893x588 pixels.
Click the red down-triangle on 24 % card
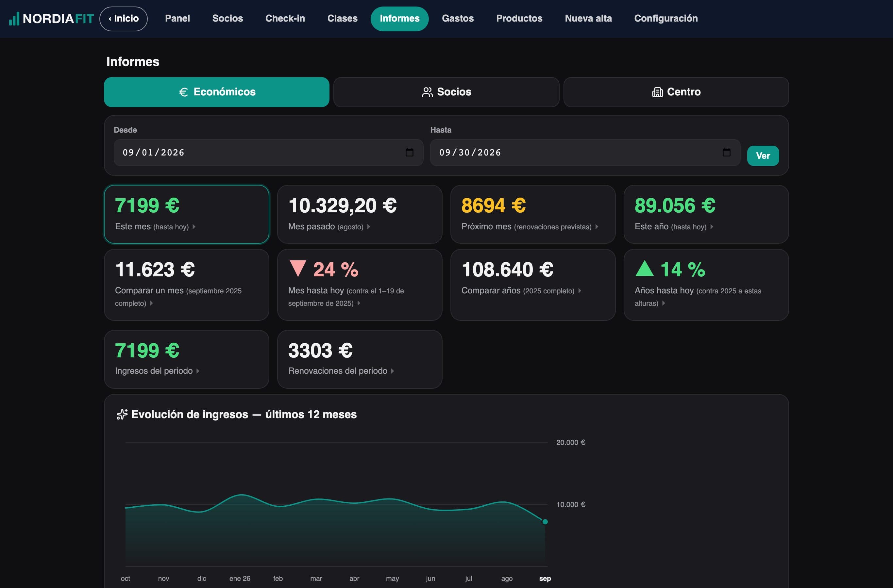(298, 269)
